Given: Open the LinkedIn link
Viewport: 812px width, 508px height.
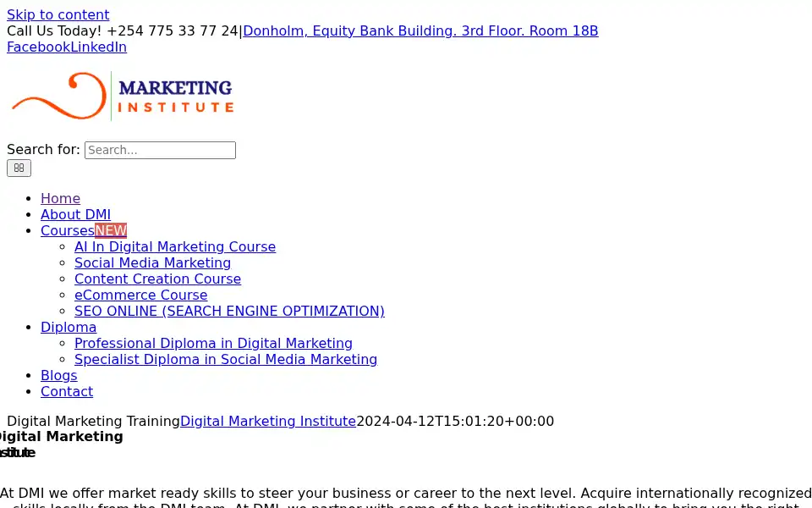Looking at the screenshot, I should point(98,47).
